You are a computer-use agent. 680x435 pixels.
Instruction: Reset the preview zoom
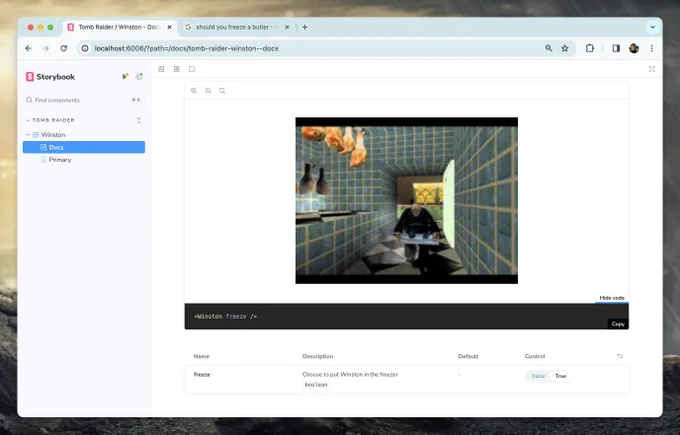pyautogui.click(x=222, y=91)
